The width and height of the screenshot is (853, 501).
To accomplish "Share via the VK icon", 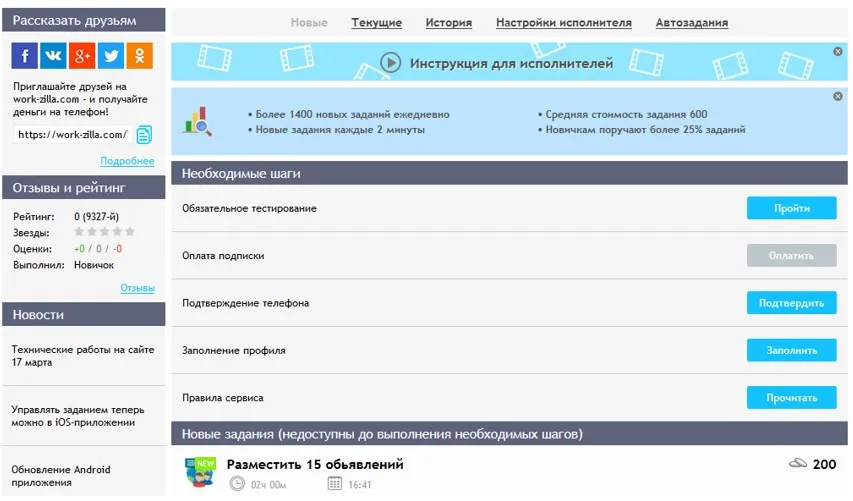I will [x=53, y=55].
